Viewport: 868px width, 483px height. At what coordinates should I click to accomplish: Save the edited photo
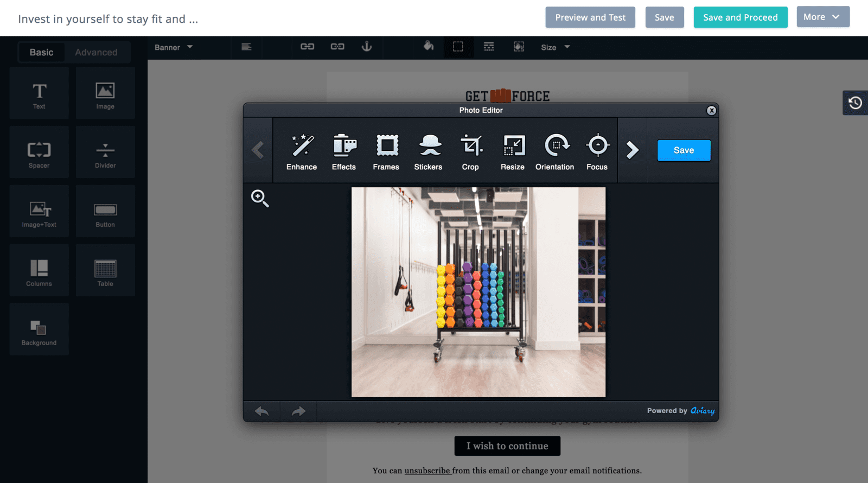click(684, 150)
